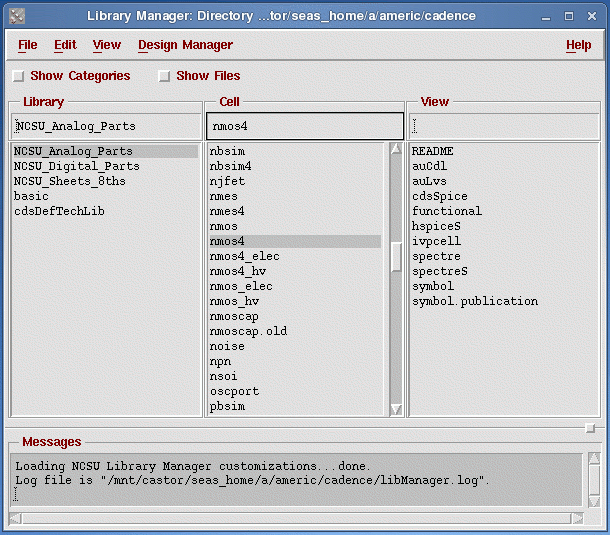Click the Library name input field

click(x=106, y=126)
